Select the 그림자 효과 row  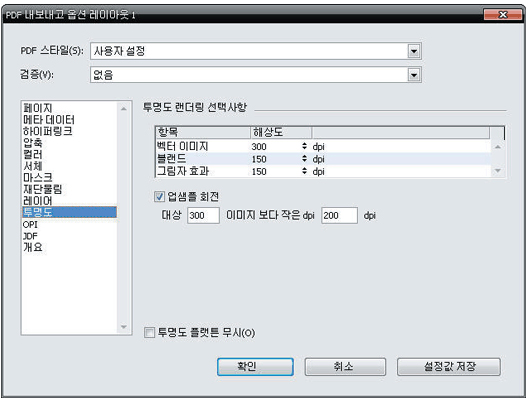323,171
